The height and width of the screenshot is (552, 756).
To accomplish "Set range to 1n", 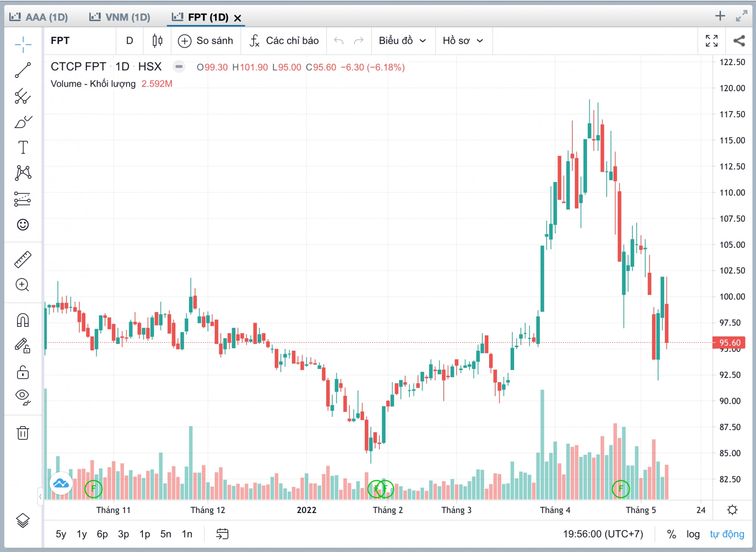I will pos(187,534).
